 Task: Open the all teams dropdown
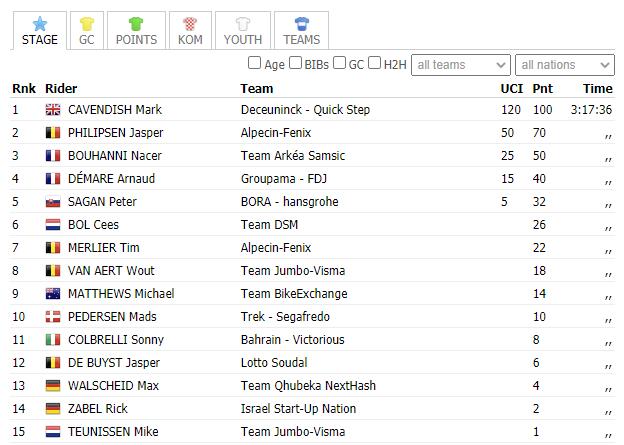tap(461, 65)
